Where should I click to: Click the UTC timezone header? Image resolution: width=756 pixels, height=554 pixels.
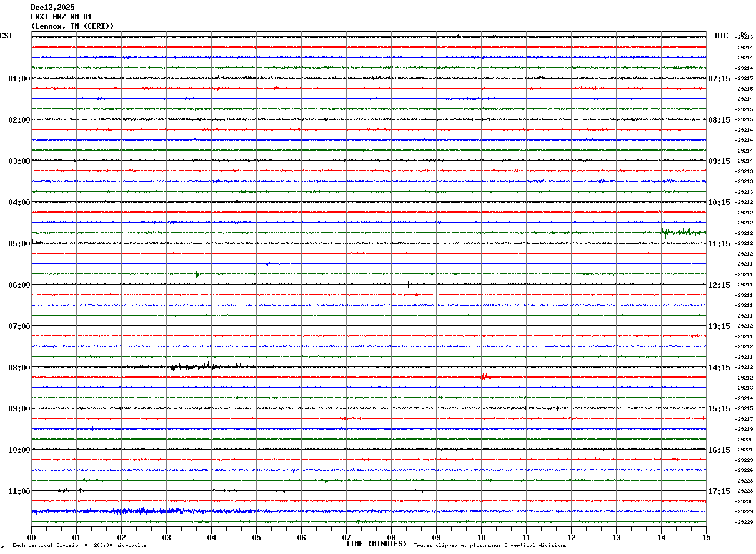click(722, 36)
